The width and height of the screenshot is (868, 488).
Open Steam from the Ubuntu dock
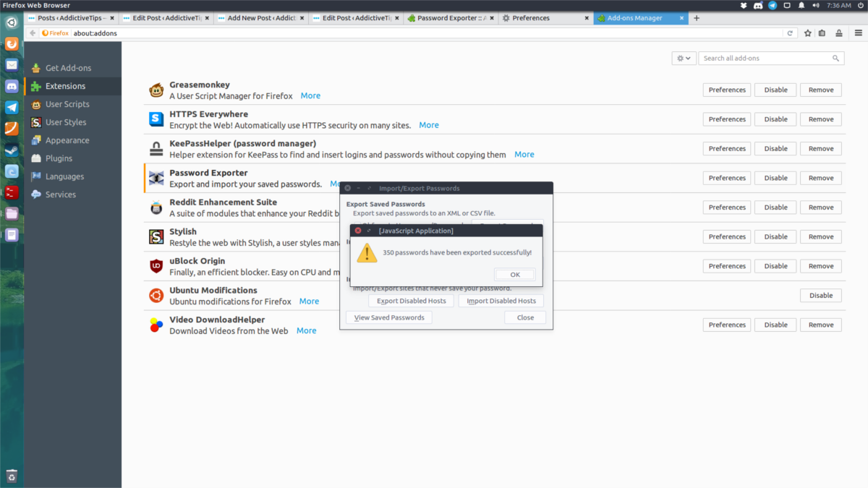[x=12, y=150]
